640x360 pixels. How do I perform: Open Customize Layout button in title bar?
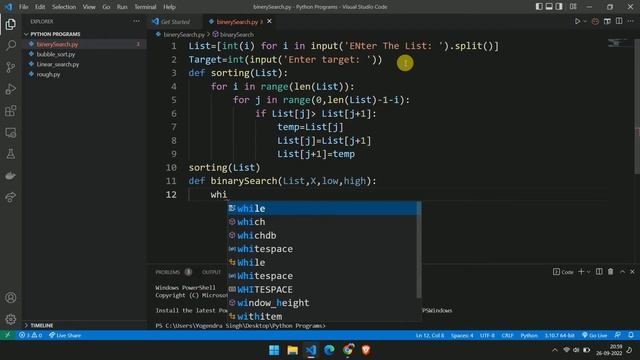[573, 7]
